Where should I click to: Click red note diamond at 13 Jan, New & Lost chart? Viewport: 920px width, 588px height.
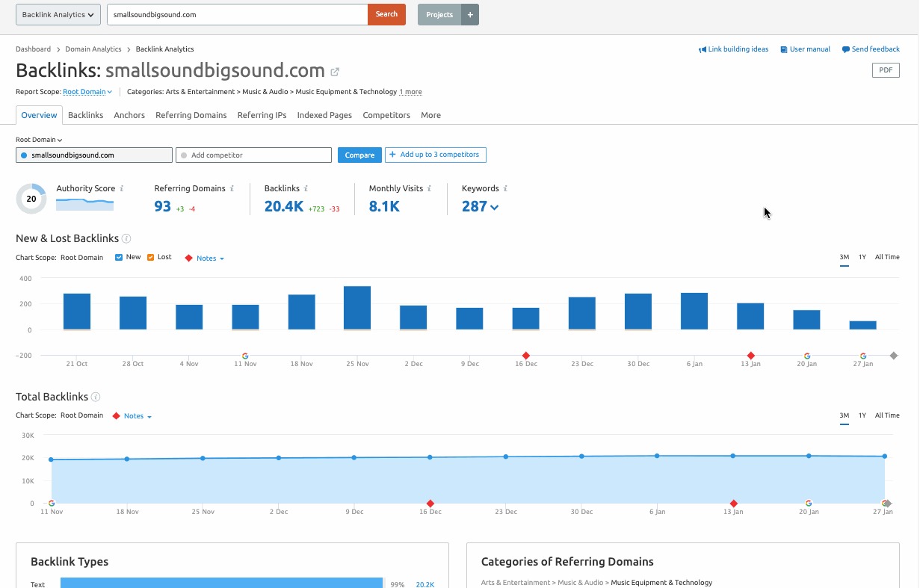751,356
